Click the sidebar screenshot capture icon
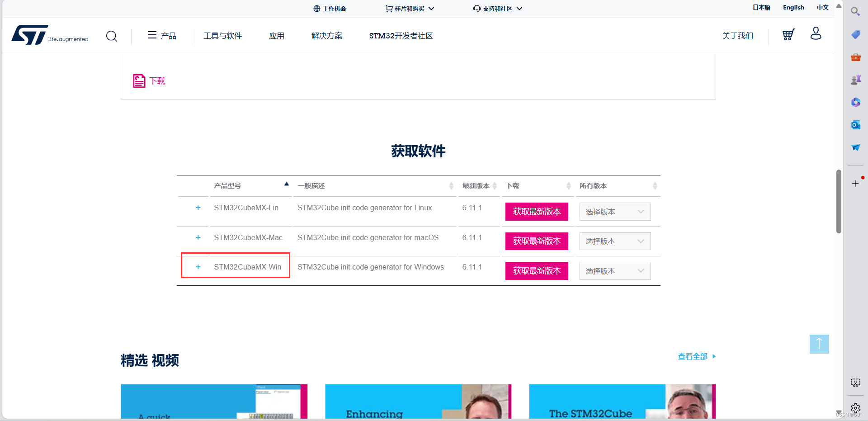This screenshot has width=868, height=421. (x=855, y=383)
